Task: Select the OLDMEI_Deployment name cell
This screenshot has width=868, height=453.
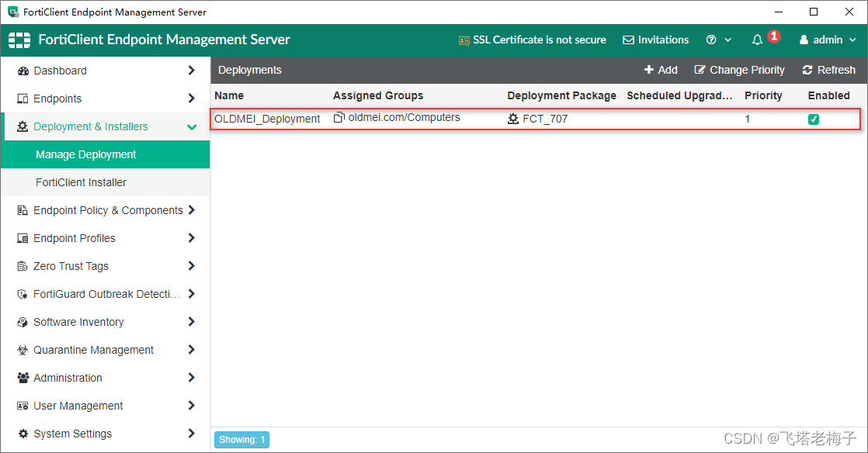Action: point(267,119)
